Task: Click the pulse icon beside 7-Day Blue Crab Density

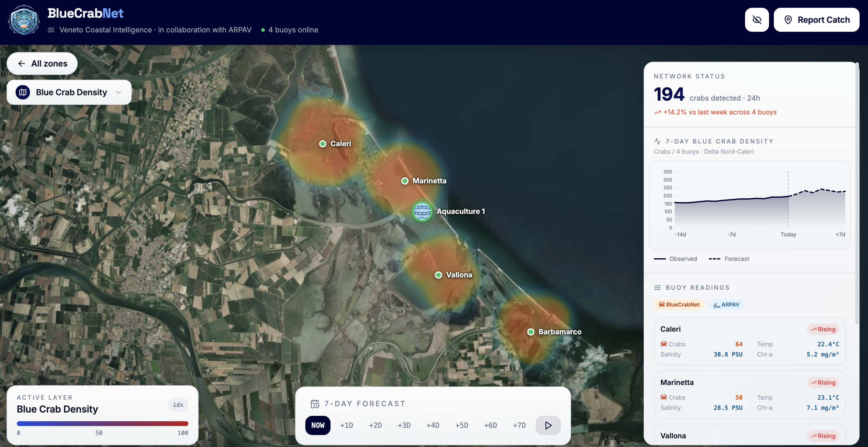Action: tap(657, 141)
